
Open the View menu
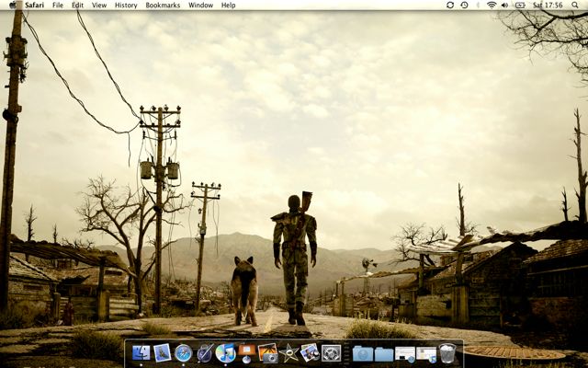tap(99, 6)
